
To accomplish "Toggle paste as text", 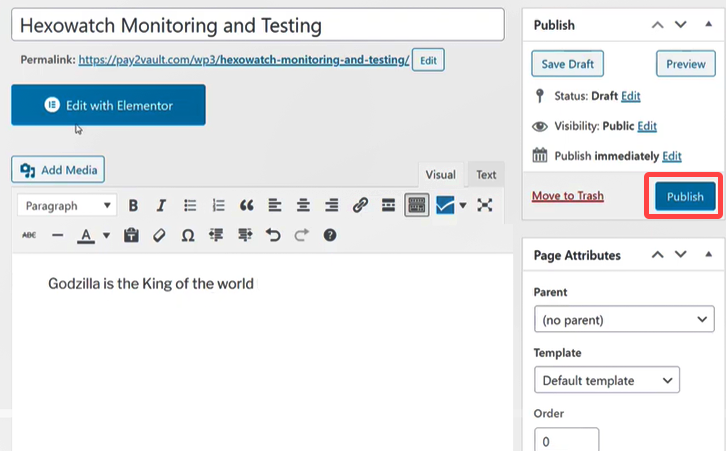I will [131, 235].
